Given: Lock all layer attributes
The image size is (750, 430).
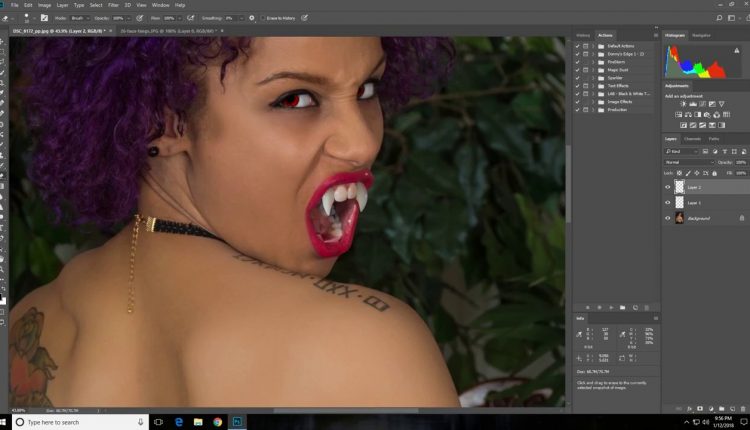Looking at the screenshot, I should tap(715, 173).
